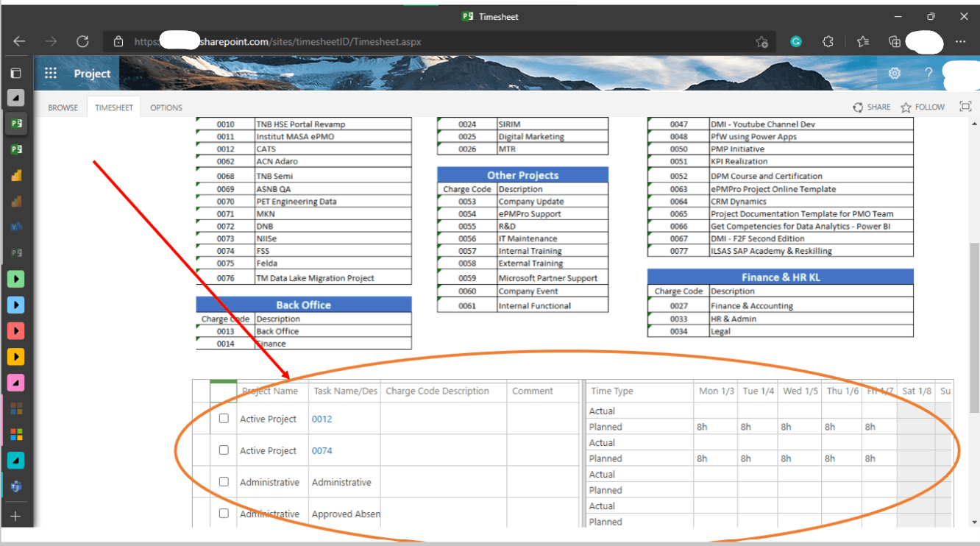Viewport: 980px width, 546px height.
Task: Switch to the Microsoft four-color logo tab
Action: 15,434
